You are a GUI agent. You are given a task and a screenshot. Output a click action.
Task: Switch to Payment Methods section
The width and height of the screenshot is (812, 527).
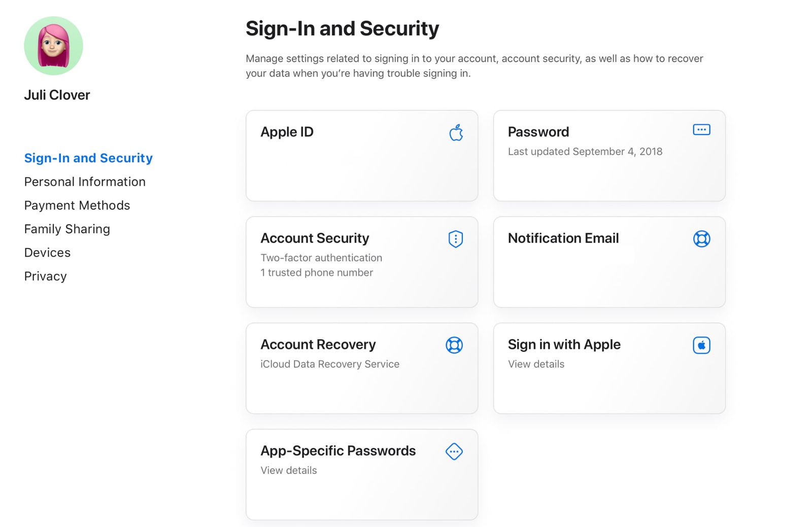coord(77,205)
